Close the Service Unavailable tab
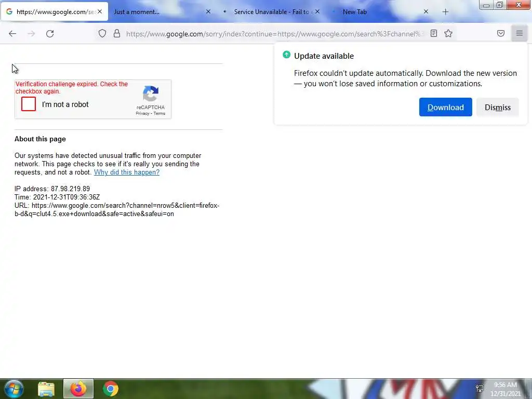Viewport: 532px width, 399px height. pyautogui.click(x=317, y=11)
